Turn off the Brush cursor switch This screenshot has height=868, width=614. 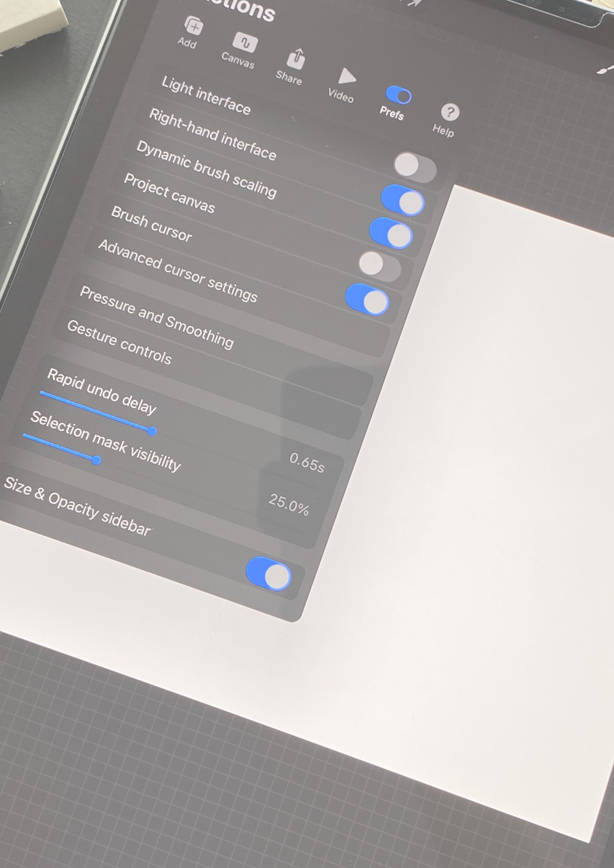(x=367, y=299)
